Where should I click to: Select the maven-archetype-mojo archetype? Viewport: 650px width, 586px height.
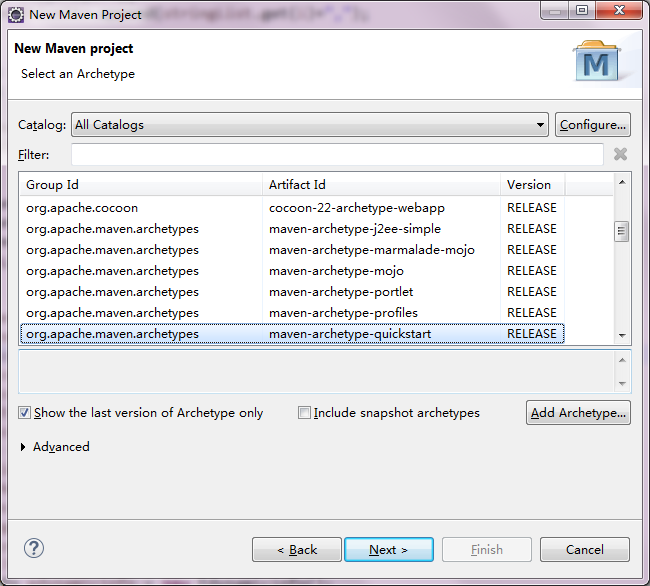pyautogui.click(x=292, y=271)
